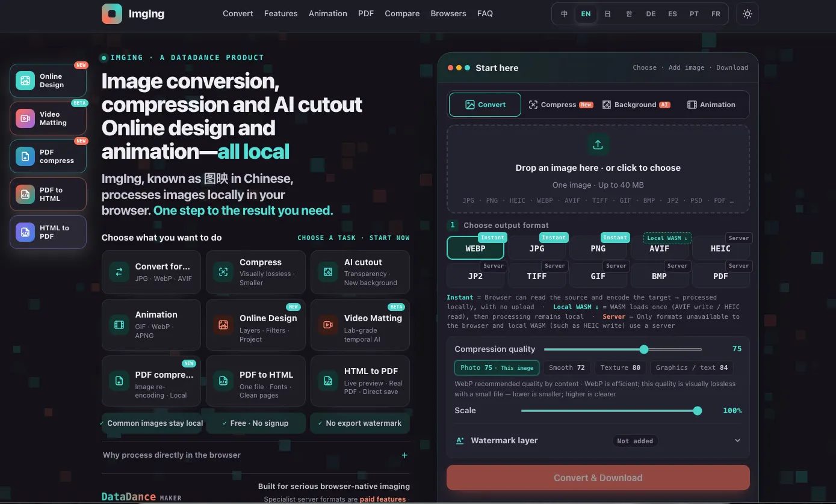Open PDF to HTML from the left sidebar
This screenshot has width=836, height=504.
coord(48,194)
